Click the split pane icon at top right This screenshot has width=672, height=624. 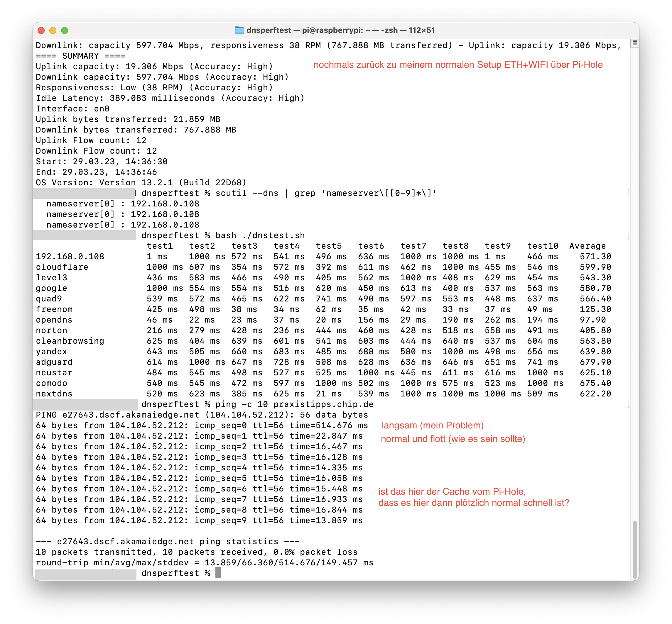coord(634,43)
